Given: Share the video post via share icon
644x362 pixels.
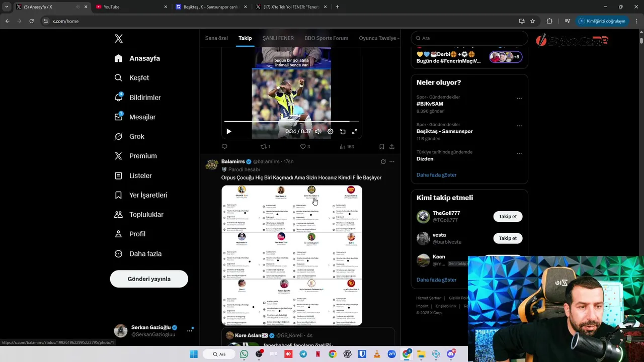Looking at the screenshot, I should (392, 147).
